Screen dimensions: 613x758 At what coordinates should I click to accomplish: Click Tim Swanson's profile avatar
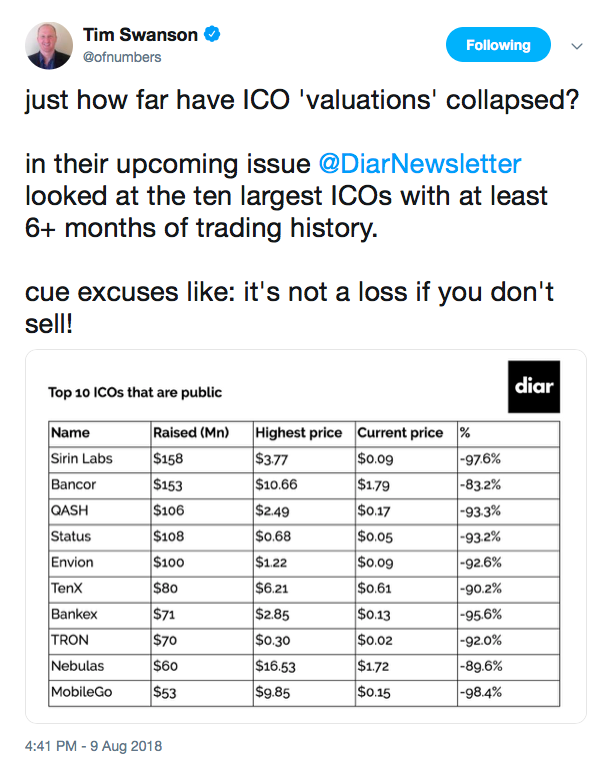coord(49,45)
